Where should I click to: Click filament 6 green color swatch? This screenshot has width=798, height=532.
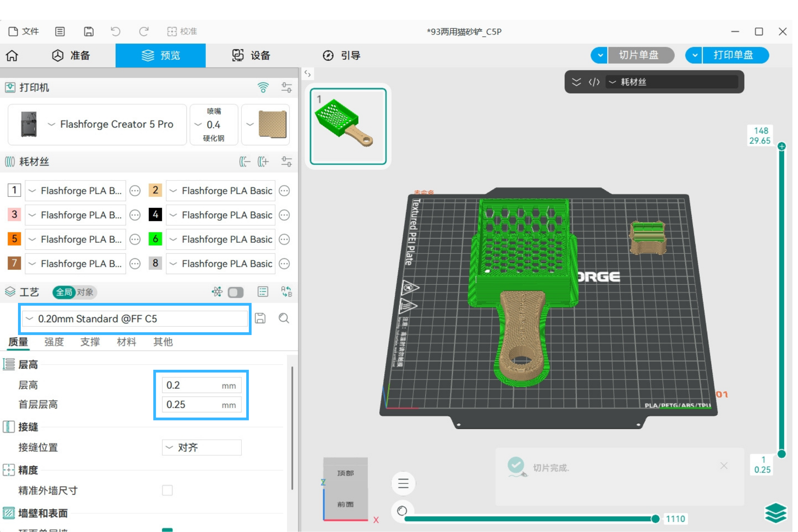point(156,239)
